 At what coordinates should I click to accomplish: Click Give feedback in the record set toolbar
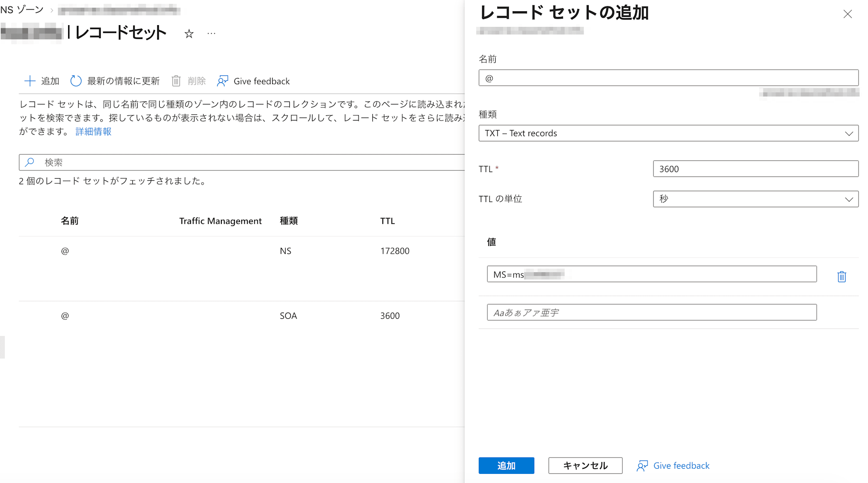tap(262, 81)
